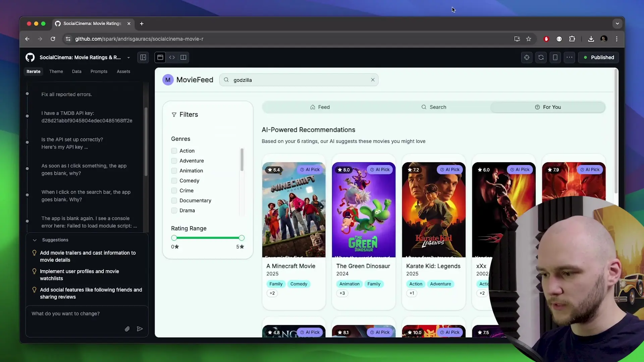Click the browser back arrow
Image resolution: width=644 pixels, height=362 pixels.
[27, 39]
